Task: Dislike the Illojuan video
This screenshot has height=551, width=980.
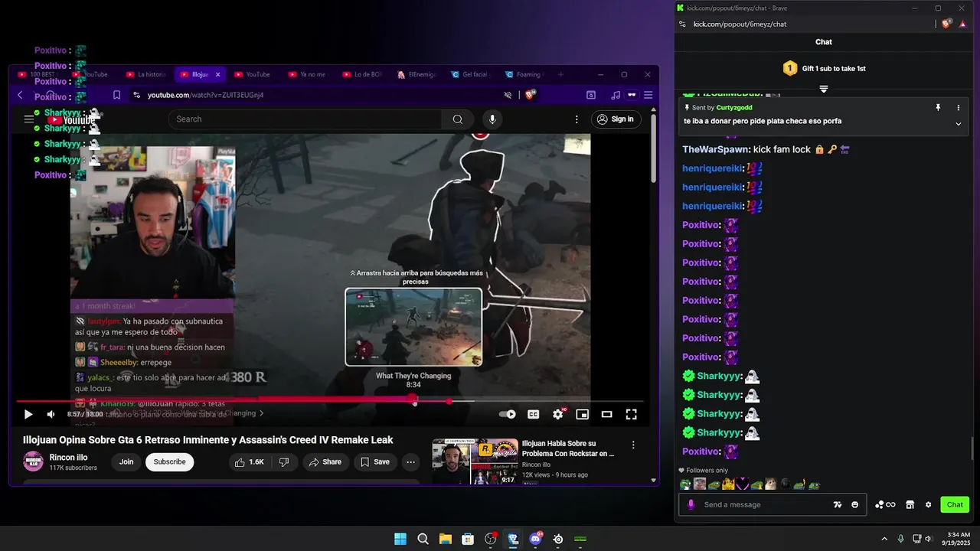Action: point(283,462)
